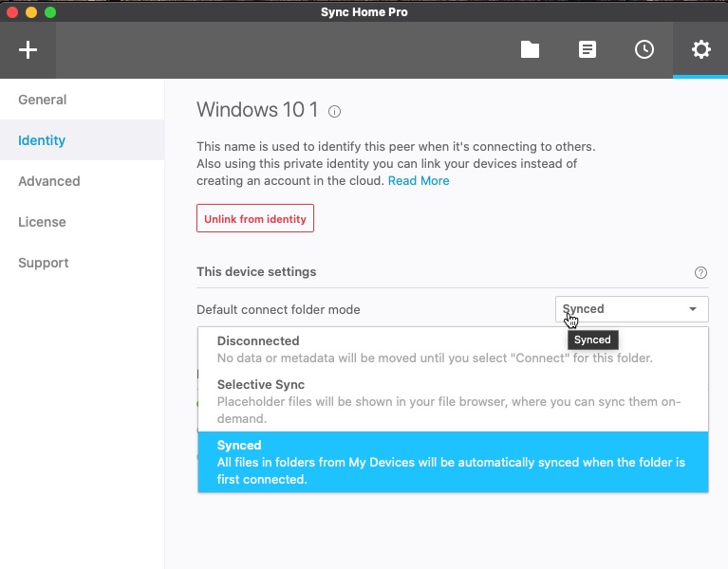The width and height of the screenshot is (728, 569).
Task: Maximize window with green button
Action: [x=50, y=12]
